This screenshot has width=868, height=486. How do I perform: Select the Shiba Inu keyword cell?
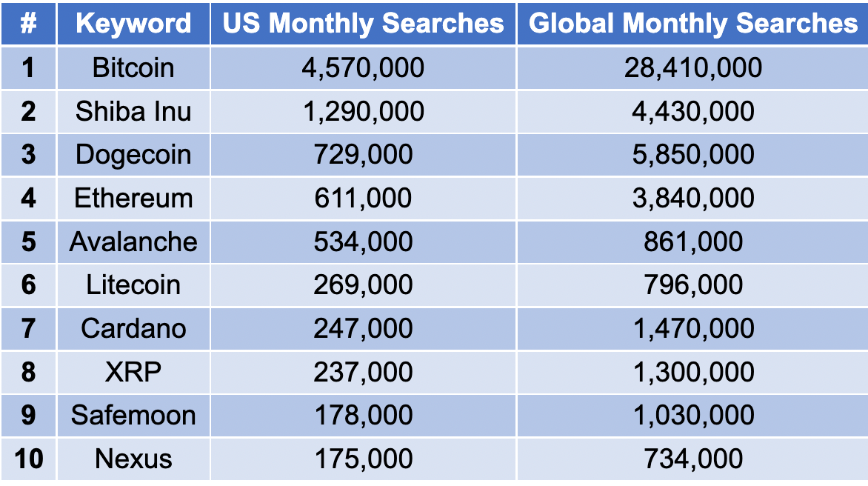[x=133, y=111]
